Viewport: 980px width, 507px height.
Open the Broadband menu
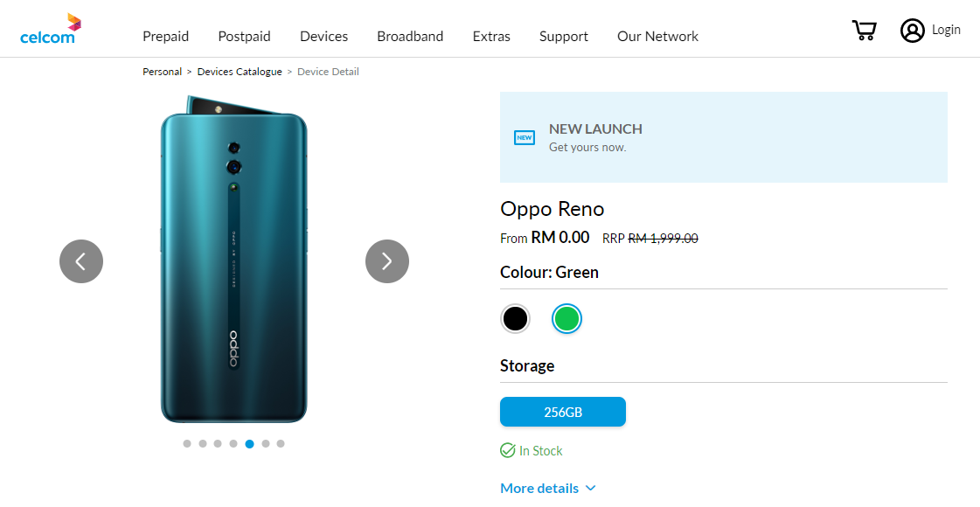click(x=410, y=37)
